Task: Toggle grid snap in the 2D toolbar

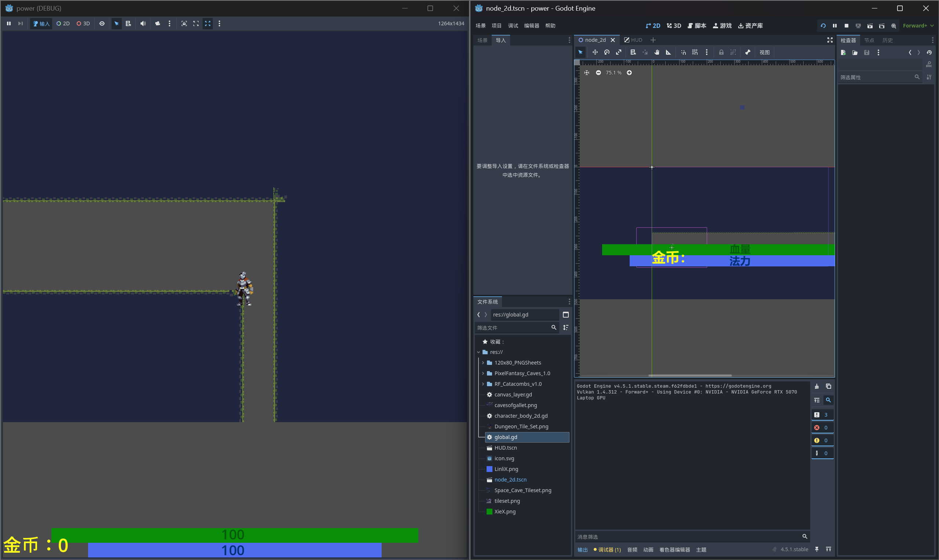Action: pyautogui.click(x=695, y=52)
